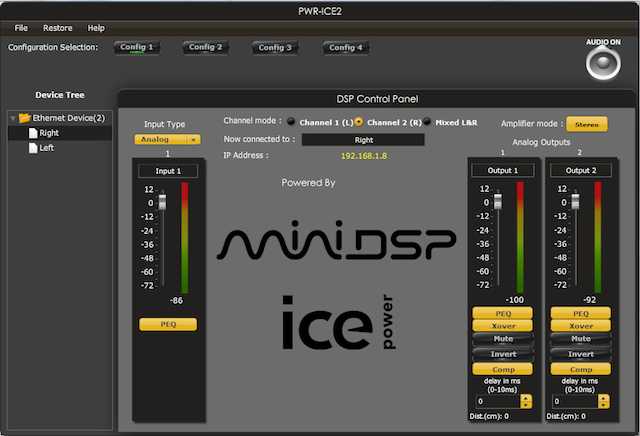Click the Ethernet Device folder icon
This screenshot has height=436, width=640.
(25, 118)
